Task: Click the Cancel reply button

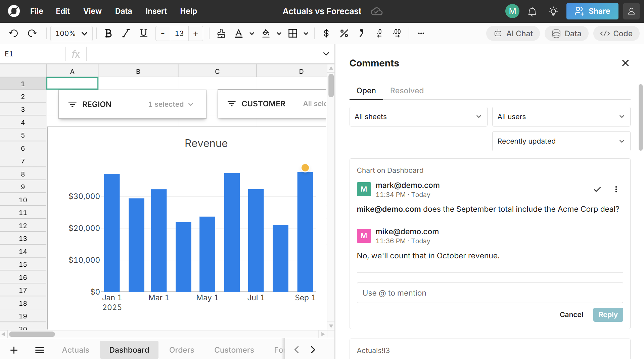Action: click(x=571, y=315)
